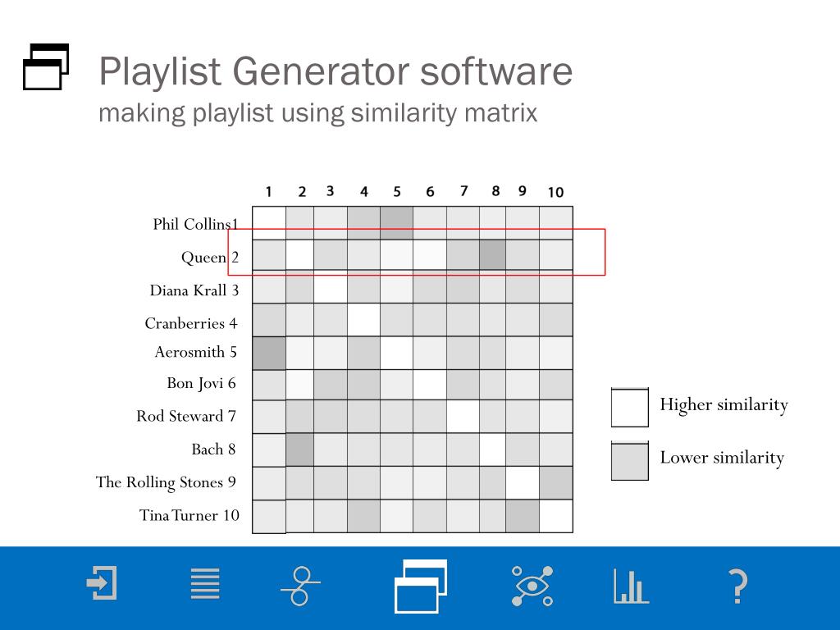Click the white Cranberries row, column 4 cell
This screenshot has height=630, width=840.
point(363,320)
